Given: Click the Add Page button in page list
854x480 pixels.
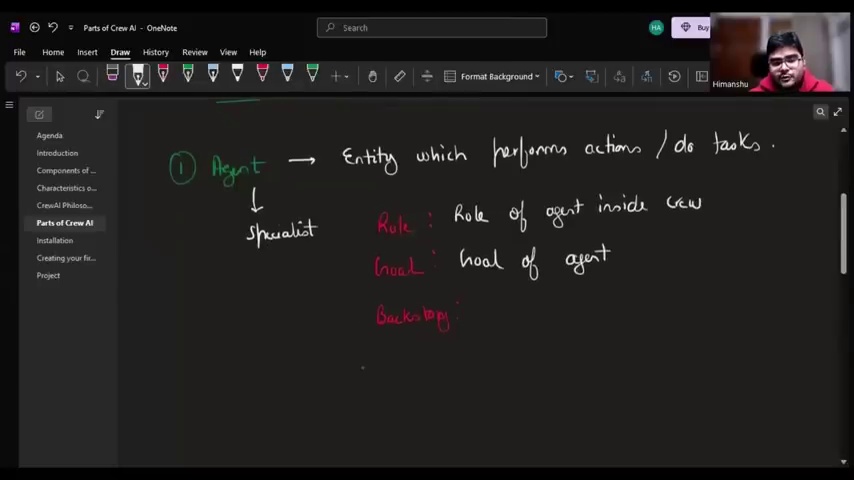Looking at the screenshot, I should pyautogui.click(x=39, y=114).
